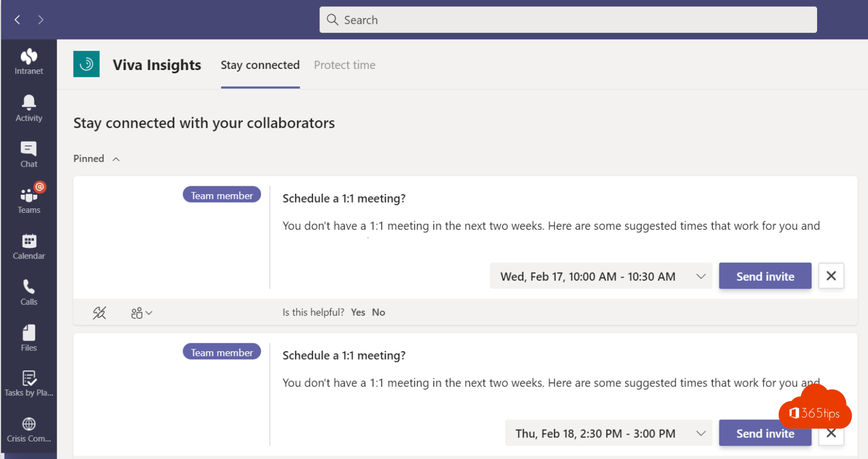Select the Stay connected tab
The height and width of the screenshot is (459, 868).
coord(260,65)
